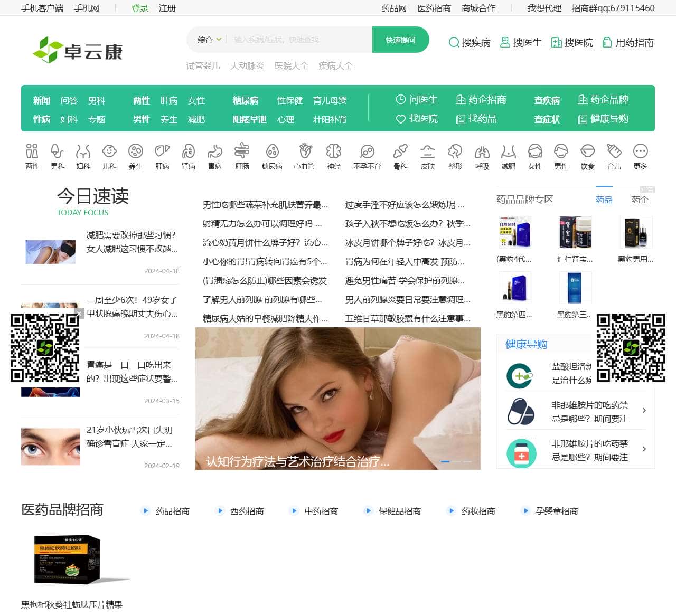Open the 肛肠 intestine icon
This screenshot has width=676, height=616.
click(x=242, y=151)
